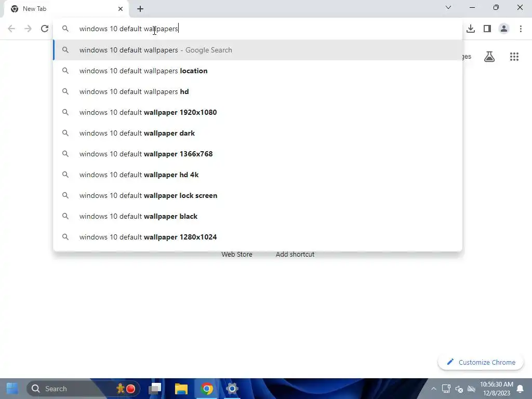
Task: Click the muted volume tray icon
Action: click(x=459, y=389)
